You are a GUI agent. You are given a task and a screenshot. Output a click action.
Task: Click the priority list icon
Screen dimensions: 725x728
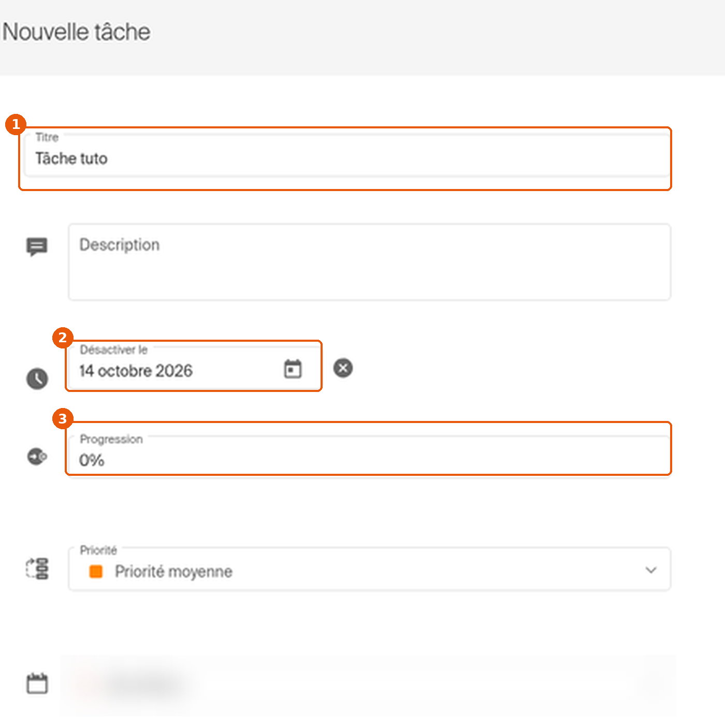37,569
